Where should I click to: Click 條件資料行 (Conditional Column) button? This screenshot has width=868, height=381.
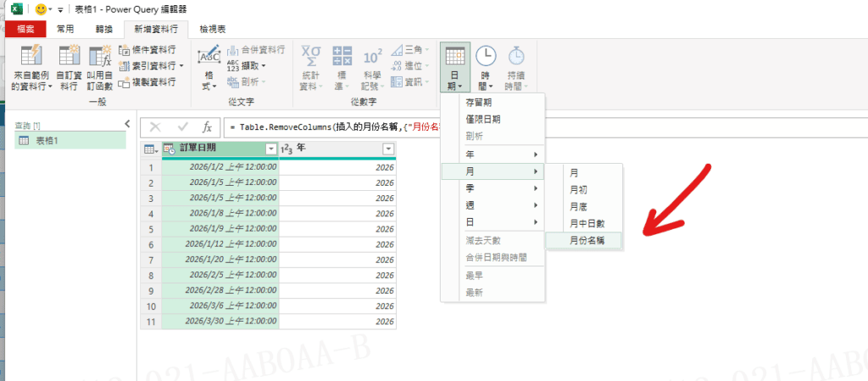[x=148, y=50]
